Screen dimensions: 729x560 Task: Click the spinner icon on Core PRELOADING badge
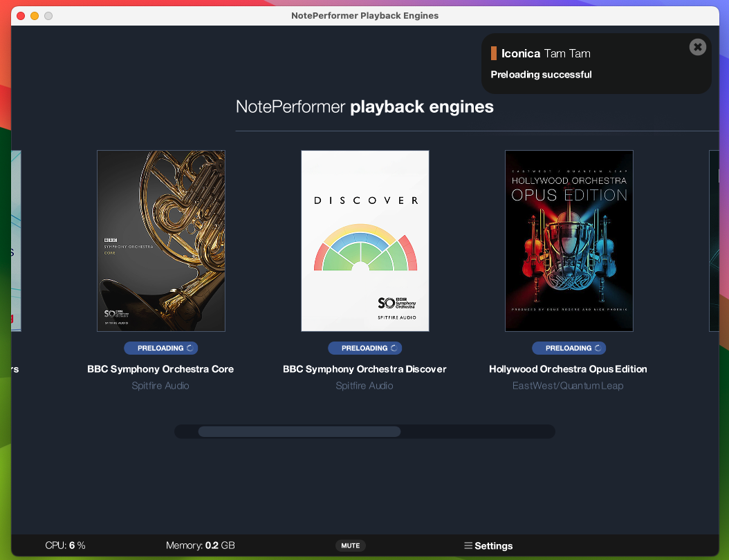point(190,348)
